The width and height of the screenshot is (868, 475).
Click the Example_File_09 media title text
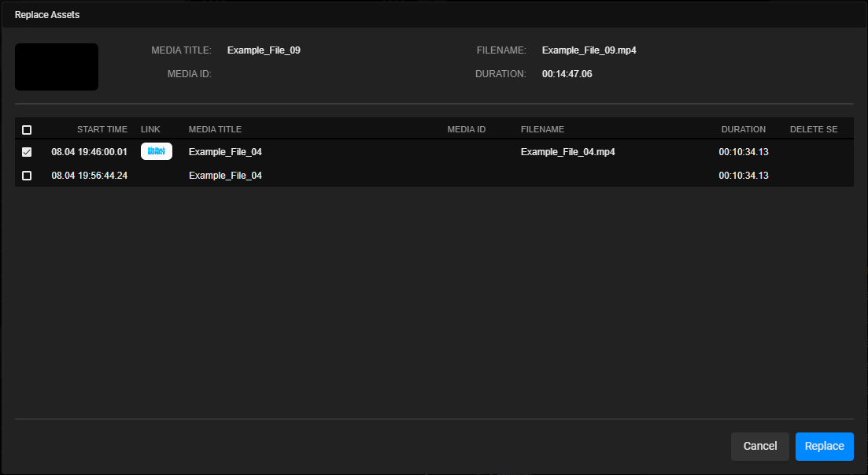point(263,50)
